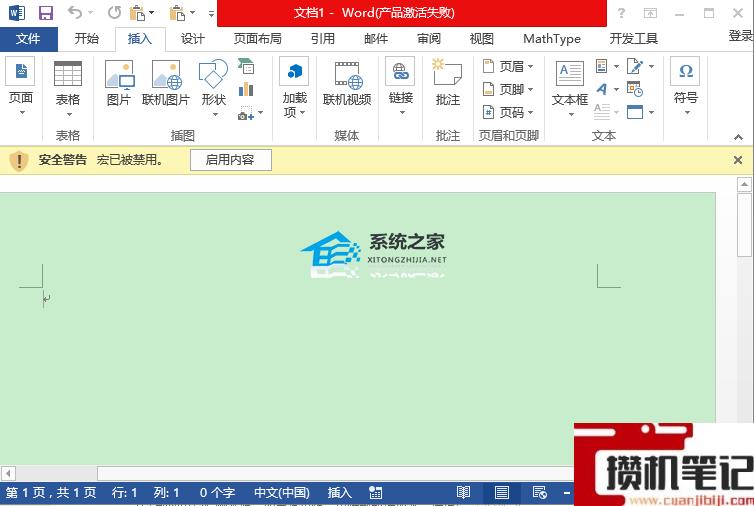Insert date and time icon
The height and width of the screenshot is (506, 754).
pyautogui.click(x=635, y=89)
